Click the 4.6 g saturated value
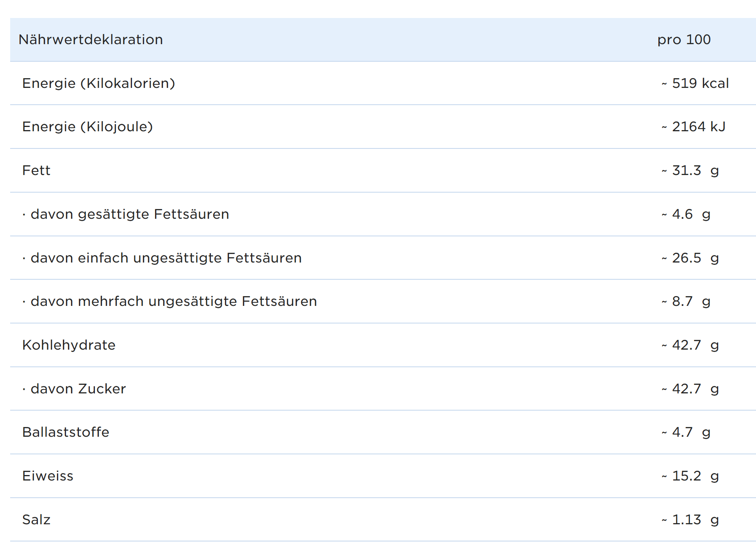 686,214
